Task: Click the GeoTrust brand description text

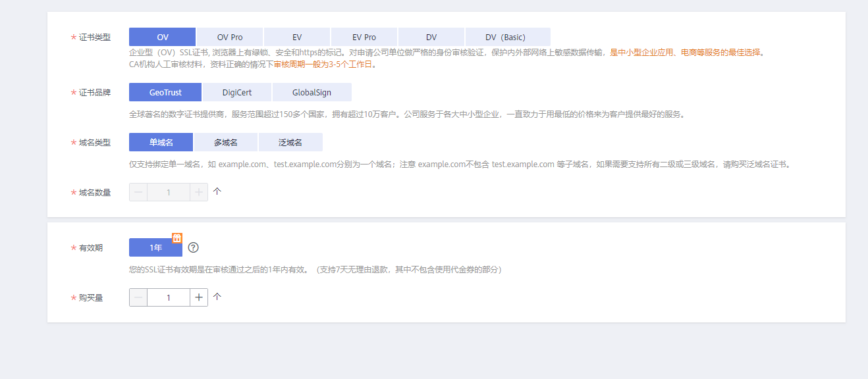Action: pos(407,114)
